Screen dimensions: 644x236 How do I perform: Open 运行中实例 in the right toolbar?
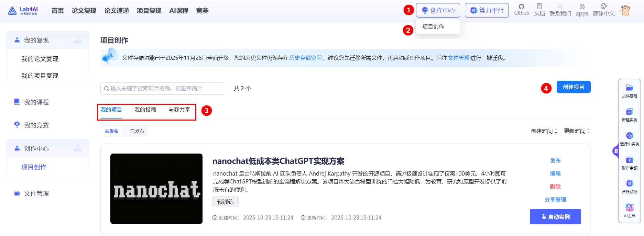click(x=630, y=139)
